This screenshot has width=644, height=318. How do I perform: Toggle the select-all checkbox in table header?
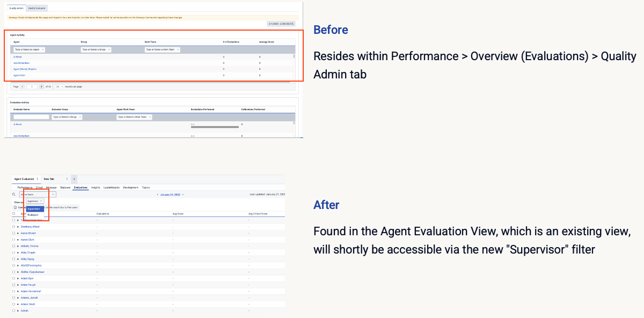click(x=14, y=213)
